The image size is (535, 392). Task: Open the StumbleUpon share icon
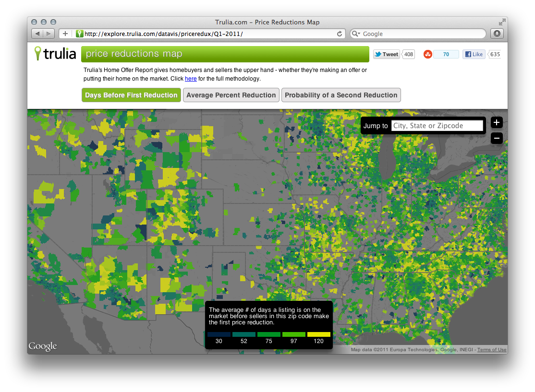coord(428,54)
